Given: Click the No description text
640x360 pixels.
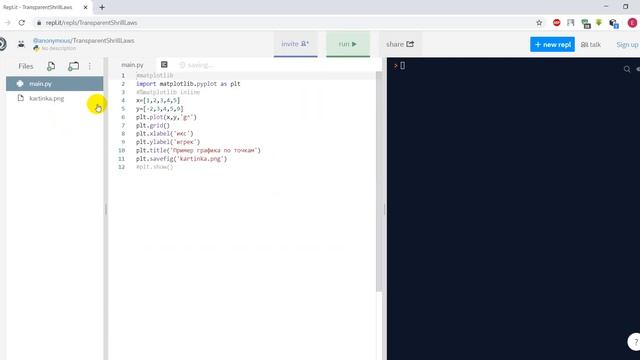Looking at the screenshot, I should pos(58,48).
